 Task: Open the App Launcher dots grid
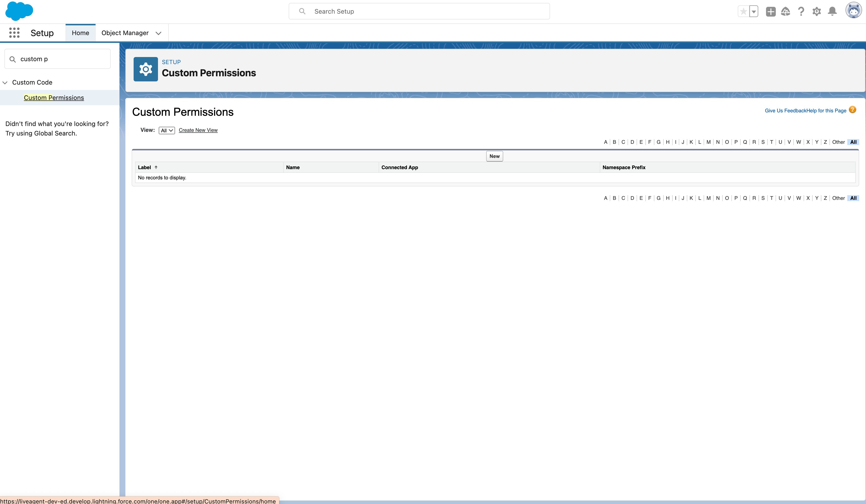(14, 33)
